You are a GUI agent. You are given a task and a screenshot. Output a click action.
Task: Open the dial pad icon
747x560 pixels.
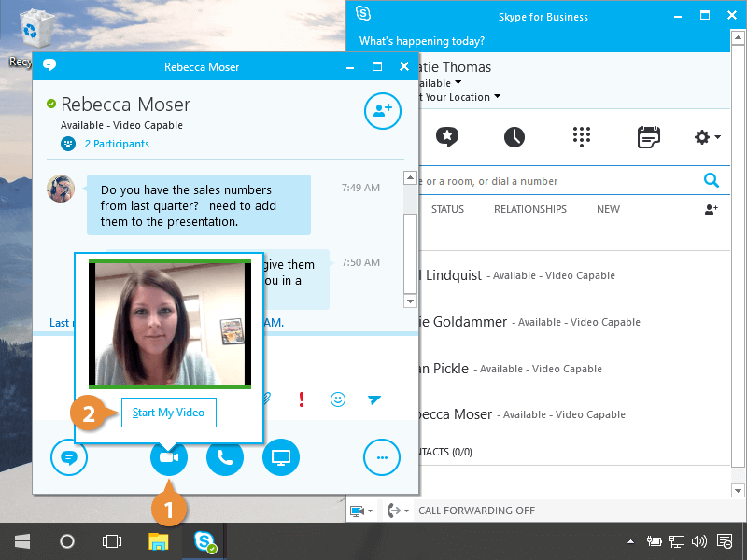[582, 137]
